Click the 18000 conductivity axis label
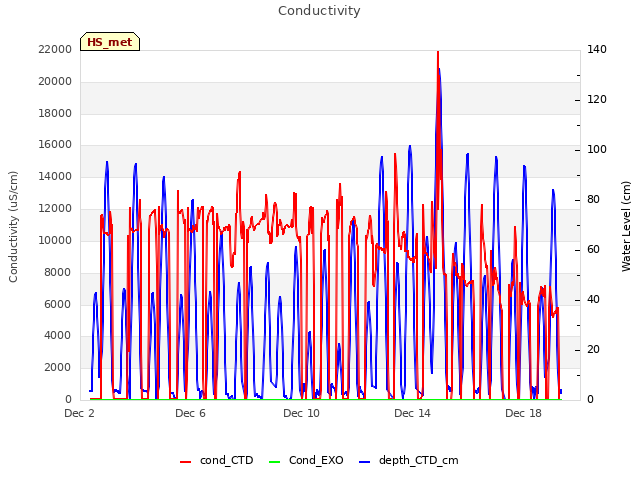Image resolution: width=640 pixels, height=480 pixels. pos(55,113)
